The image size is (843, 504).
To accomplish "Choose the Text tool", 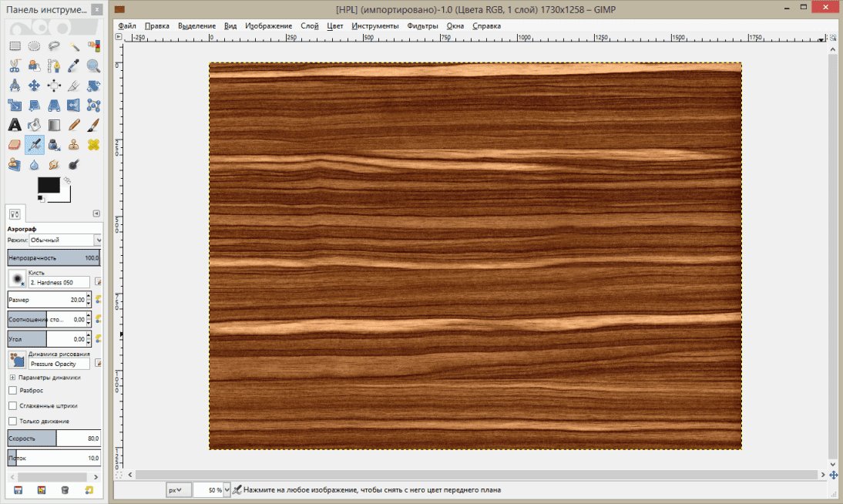I will (15, 124).
